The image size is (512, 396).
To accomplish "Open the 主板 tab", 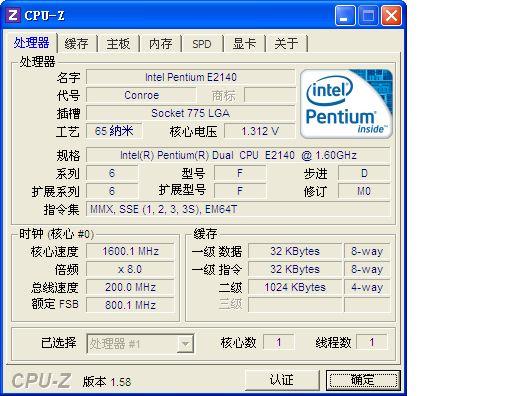I will pyautogui.click(x=118, y=44).
